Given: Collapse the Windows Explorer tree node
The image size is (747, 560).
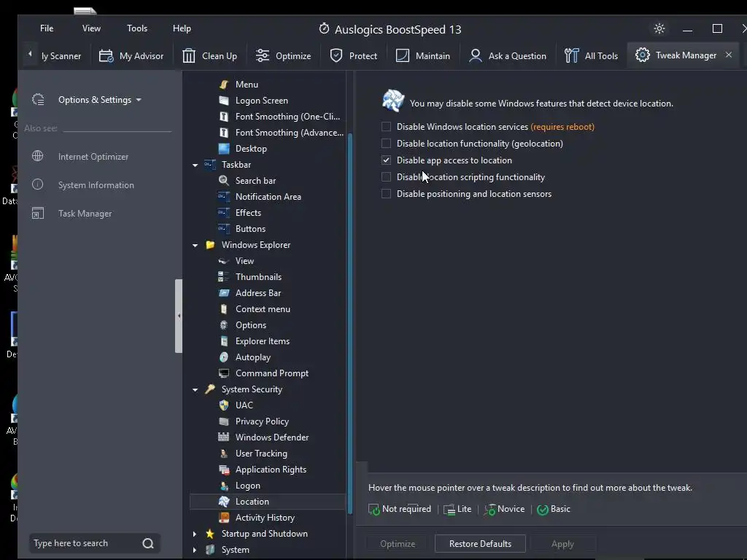Looking at the screenshot, I should [196, 245].
